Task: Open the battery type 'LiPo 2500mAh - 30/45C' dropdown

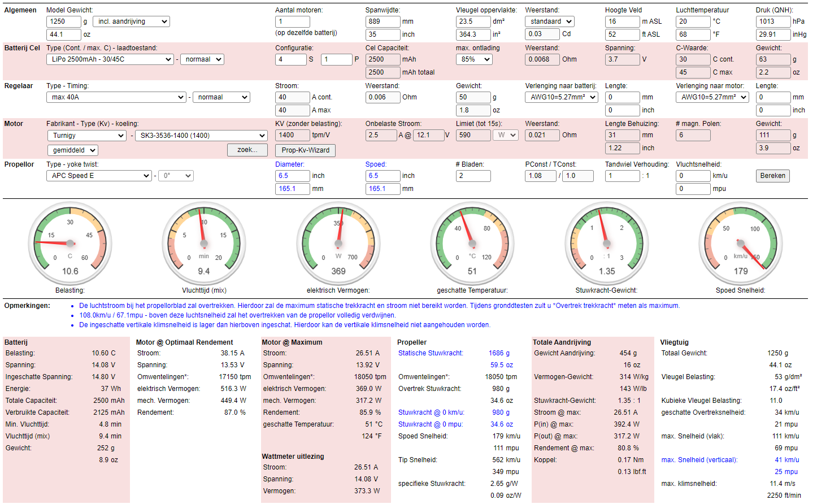Action: click(x=110, y=59)
